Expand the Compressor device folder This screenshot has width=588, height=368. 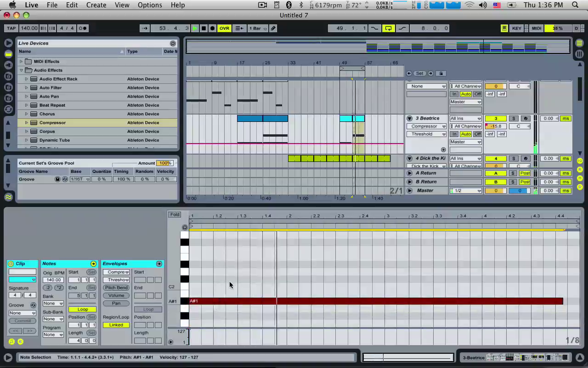(x=26, y=122)
